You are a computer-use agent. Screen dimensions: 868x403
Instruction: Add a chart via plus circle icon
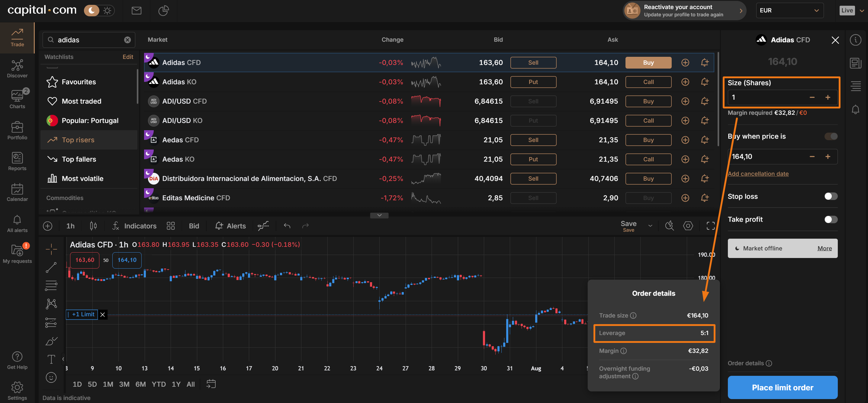[x=47, y=226]
